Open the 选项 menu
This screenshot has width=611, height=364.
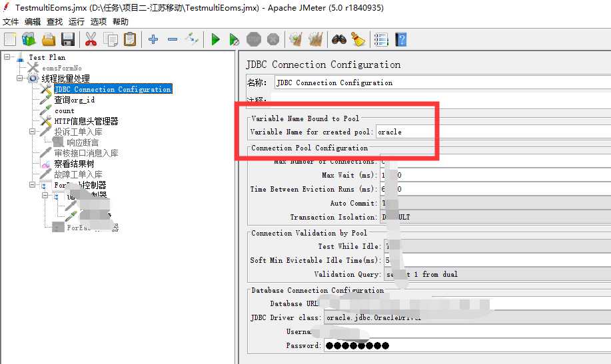pos(99,22)
